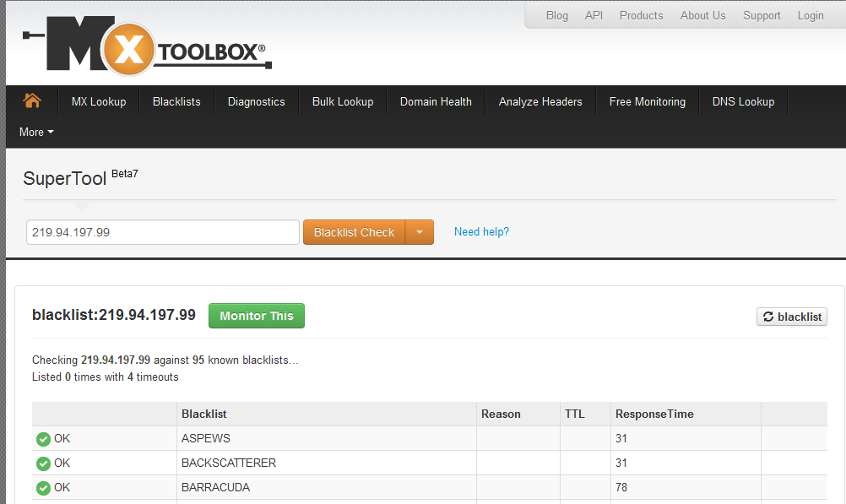Click the green checkmark beside BARRACUDA

point(44,488)
